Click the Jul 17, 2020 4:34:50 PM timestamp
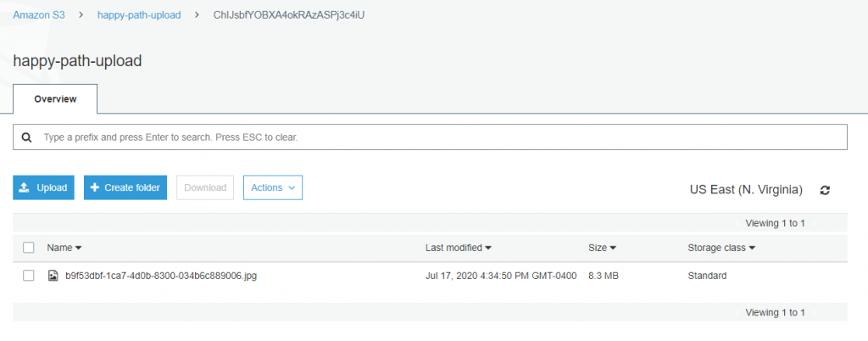The width and height of the screenshot is (868, 341). pyautogui.click(x=501, y=276)
